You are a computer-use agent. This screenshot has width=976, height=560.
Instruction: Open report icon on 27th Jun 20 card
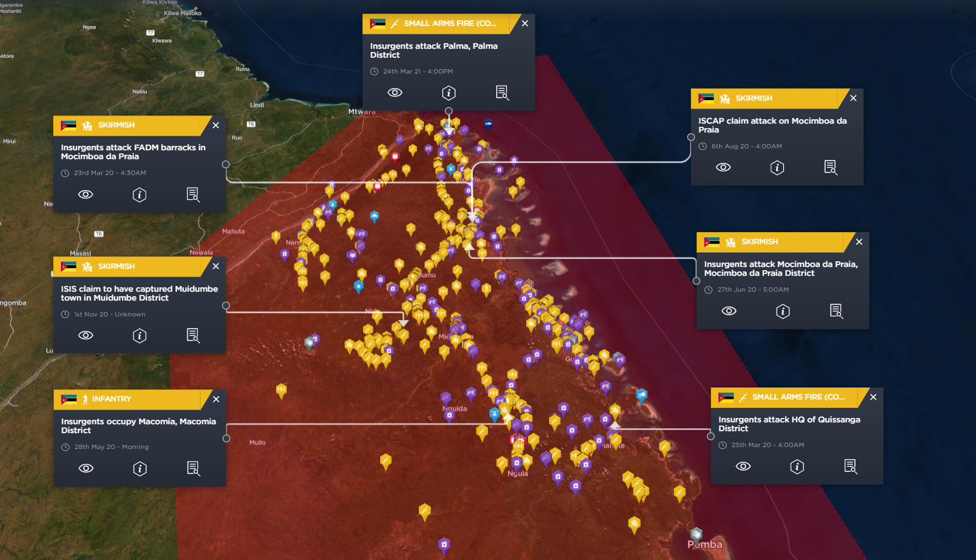[x=836, y=311]
